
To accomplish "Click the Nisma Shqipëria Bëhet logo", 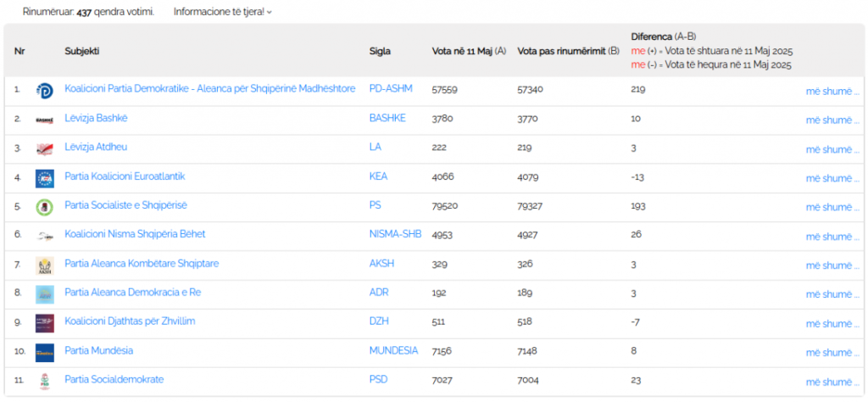I will click(x=44, y=236).
